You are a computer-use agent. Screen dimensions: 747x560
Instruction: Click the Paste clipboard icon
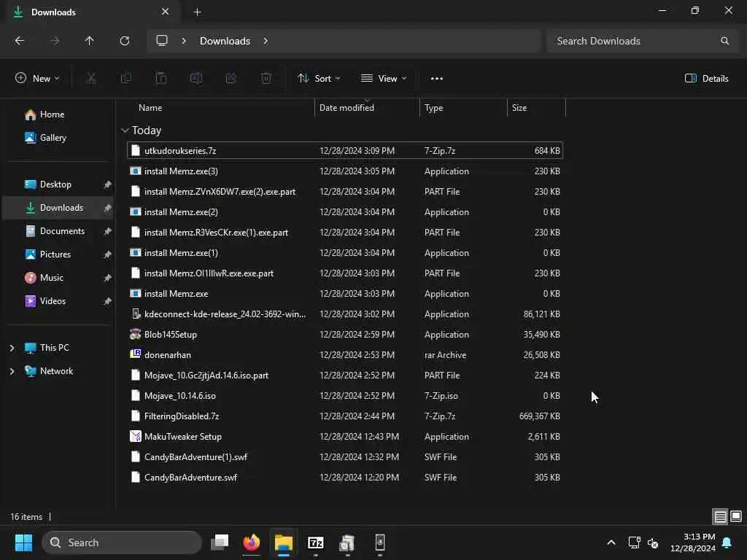click(x=161, y=78)
